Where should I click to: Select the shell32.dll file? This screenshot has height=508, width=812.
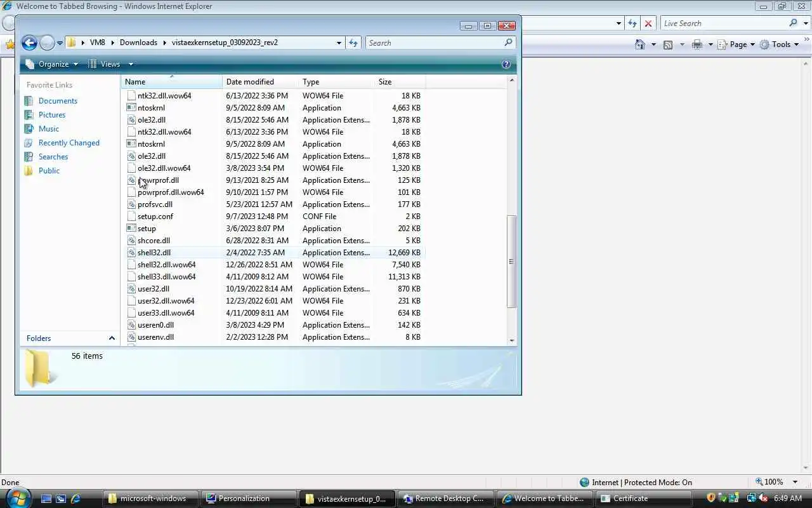[x=154, y=253]
